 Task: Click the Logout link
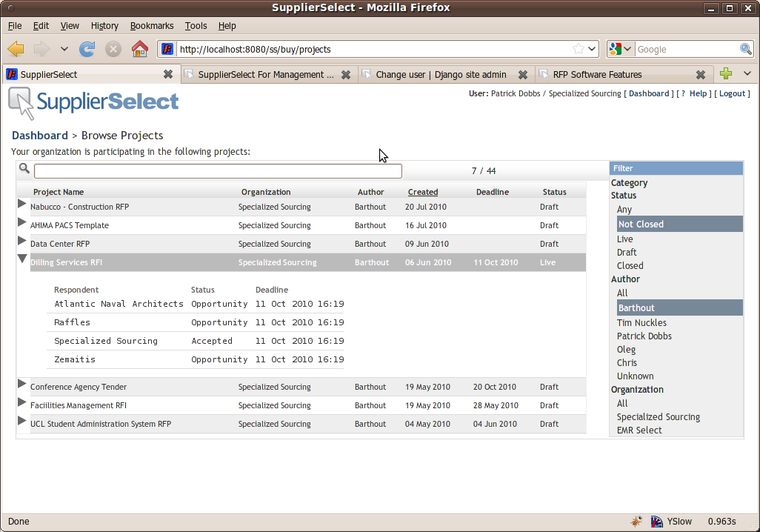point(732,93)
